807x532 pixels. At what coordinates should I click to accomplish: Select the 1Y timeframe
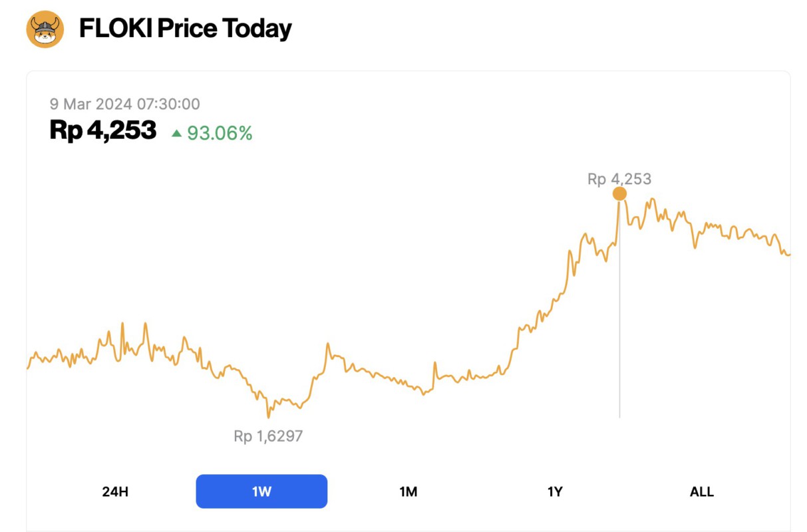coord(555,491)
